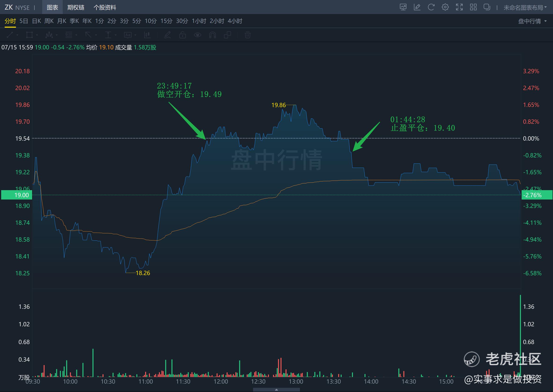Switch to the 期权链 tab
Image resolution: width=553 pixels, height=392 pixels.
pos(76,7)
